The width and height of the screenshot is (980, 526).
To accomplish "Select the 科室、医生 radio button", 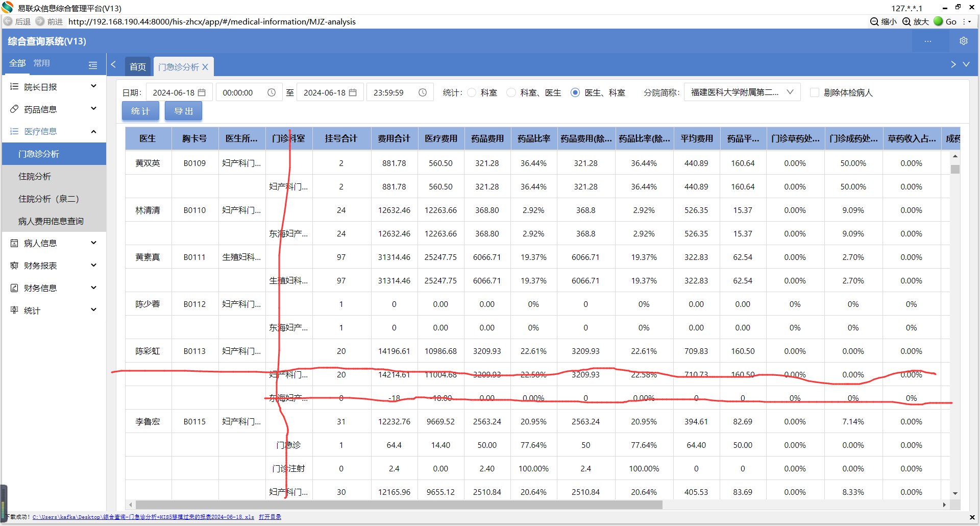I will click(x=511, y=92).
